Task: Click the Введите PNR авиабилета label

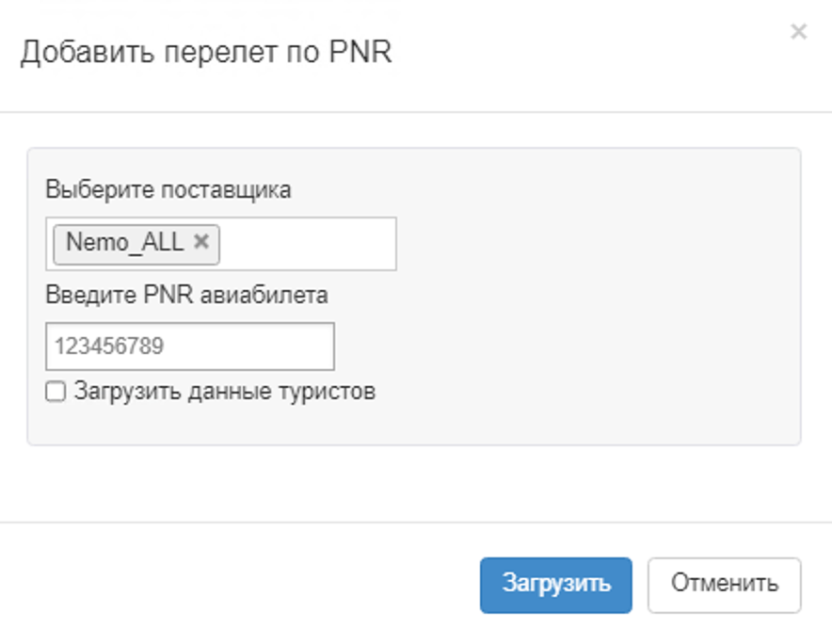Action: [186, 295]
